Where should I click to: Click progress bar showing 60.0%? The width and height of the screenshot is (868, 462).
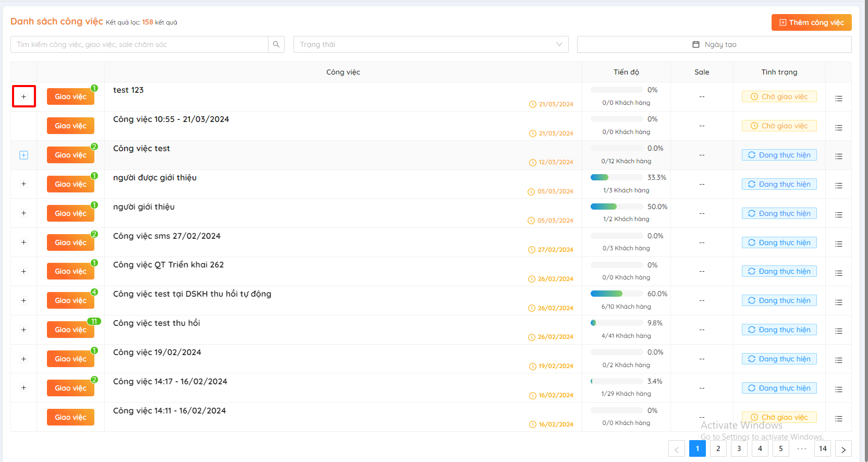click(x=617, y=294)
